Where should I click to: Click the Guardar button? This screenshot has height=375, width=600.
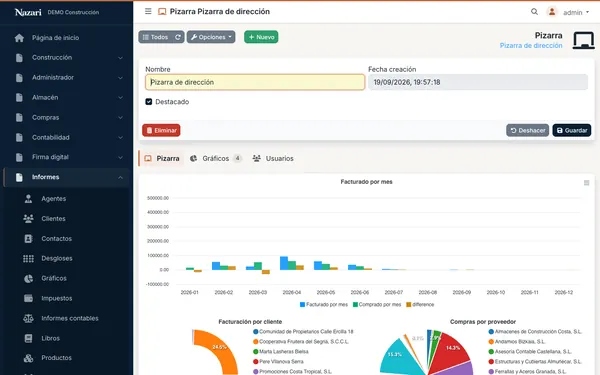[x=572, y=130]
